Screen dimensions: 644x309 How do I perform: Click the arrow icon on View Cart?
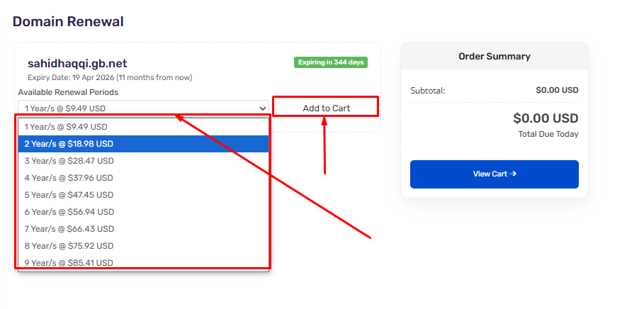512,174
